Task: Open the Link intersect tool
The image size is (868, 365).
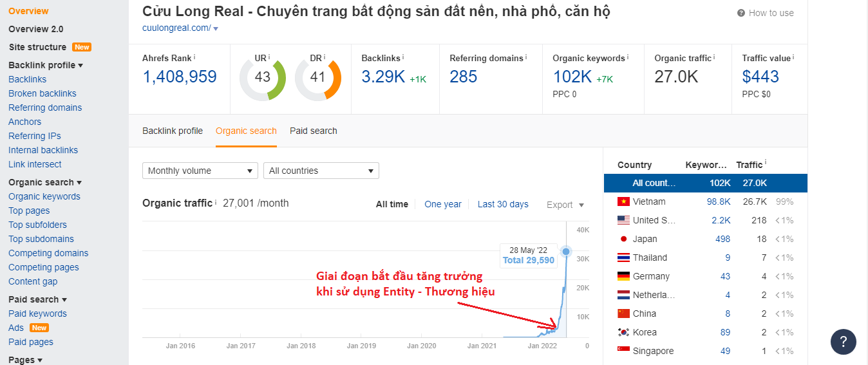Action: (x=35, y=164)
